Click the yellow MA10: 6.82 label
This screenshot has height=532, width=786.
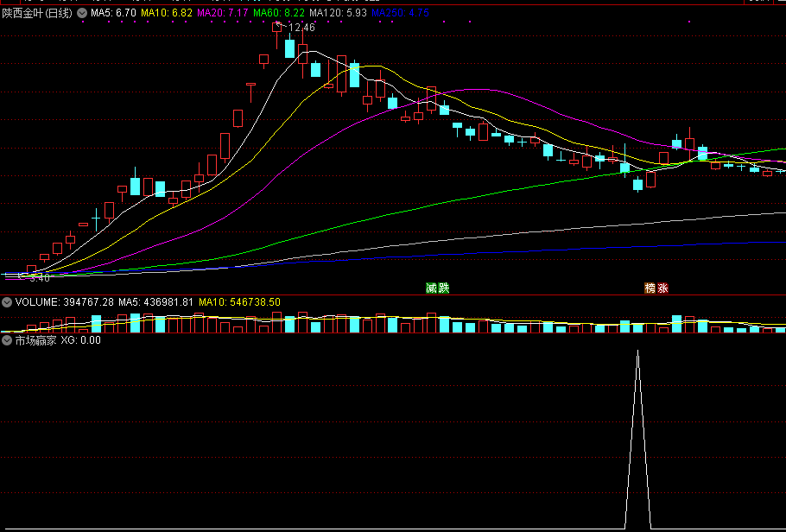(167, 13)
